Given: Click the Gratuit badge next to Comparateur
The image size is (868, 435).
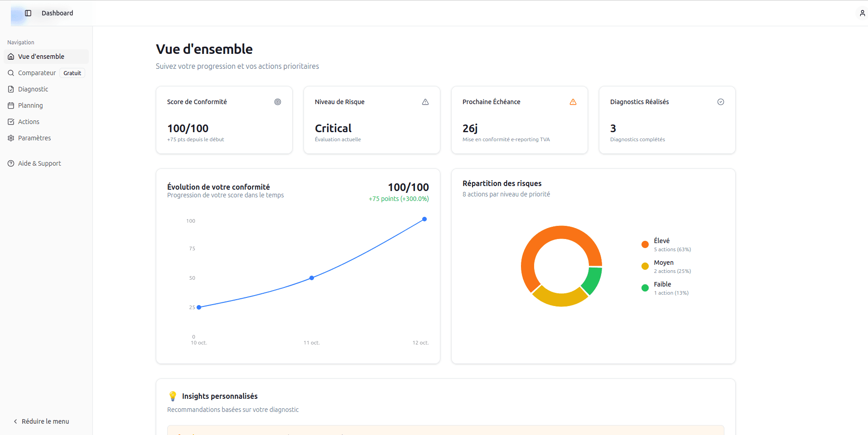Looking at the screenshot, I should (x=72, y=73).
